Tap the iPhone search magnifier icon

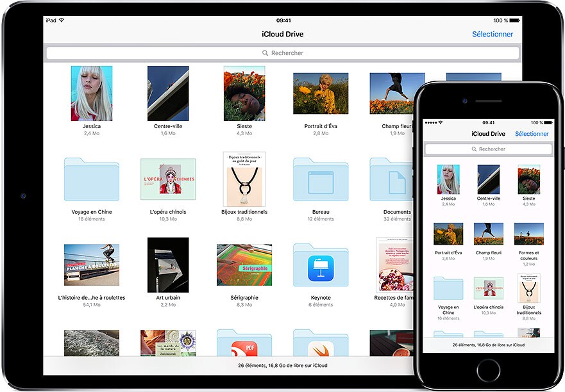[x=474, y=149]
